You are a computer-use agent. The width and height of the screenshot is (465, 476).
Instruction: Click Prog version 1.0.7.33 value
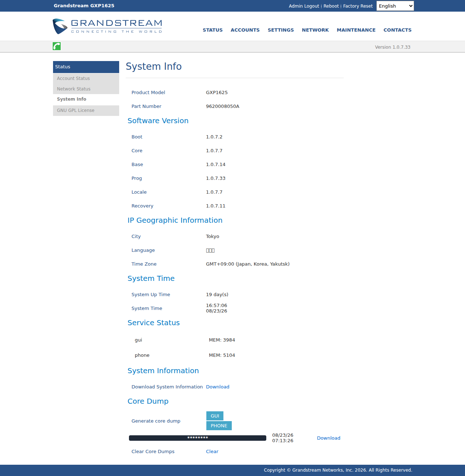point(216,178)
